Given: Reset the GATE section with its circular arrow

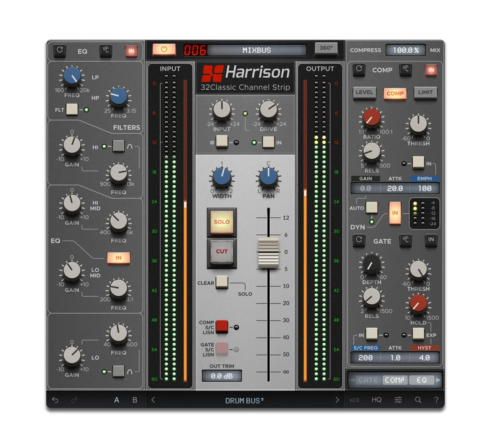Looking at the screenshot, I should coord(359,240).
